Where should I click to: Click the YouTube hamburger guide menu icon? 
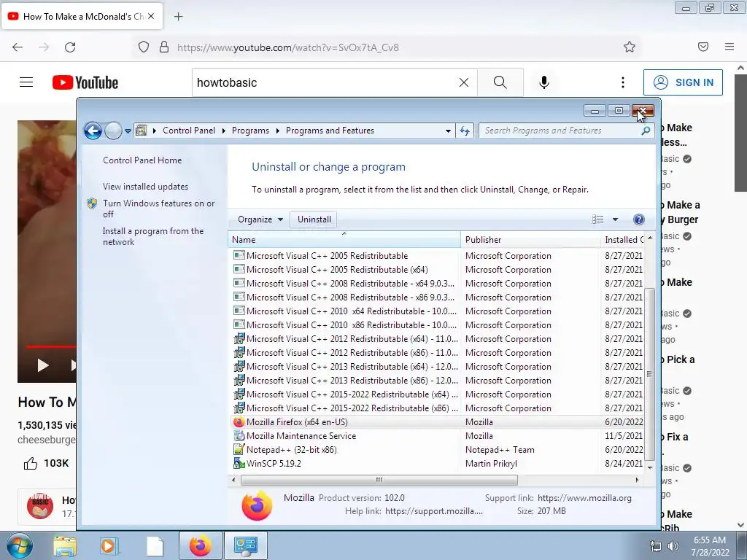pyautogui.click(x=26, y=82)
